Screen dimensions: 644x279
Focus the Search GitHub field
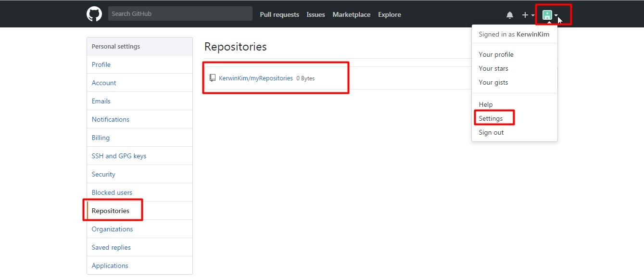point(180,13)
